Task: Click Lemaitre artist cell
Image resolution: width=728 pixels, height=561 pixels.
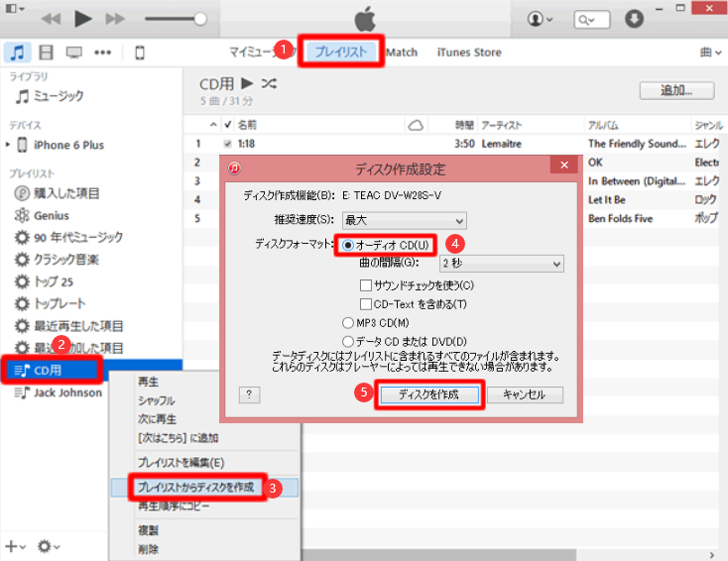Action: (502, 144)
